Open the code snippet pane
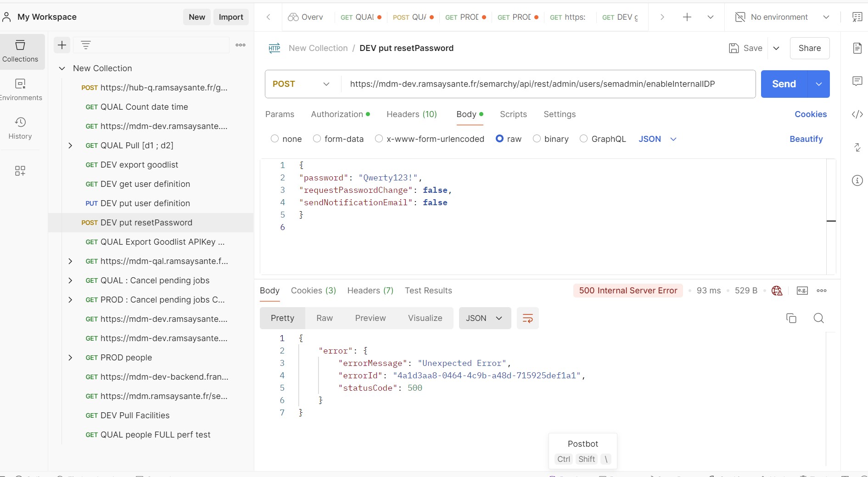Image resolution: width=868 pixels, height=477 pixels. (857, 114)
